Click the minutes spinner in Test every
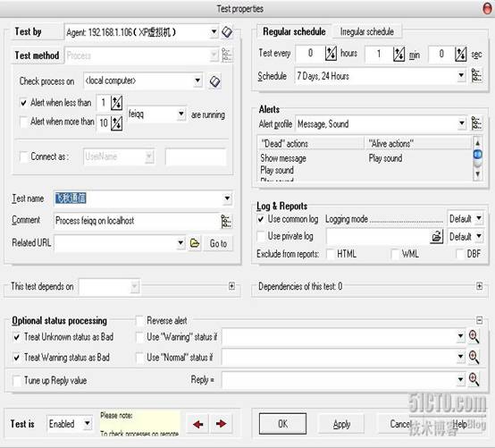495x448 pixels. point(399,54)
